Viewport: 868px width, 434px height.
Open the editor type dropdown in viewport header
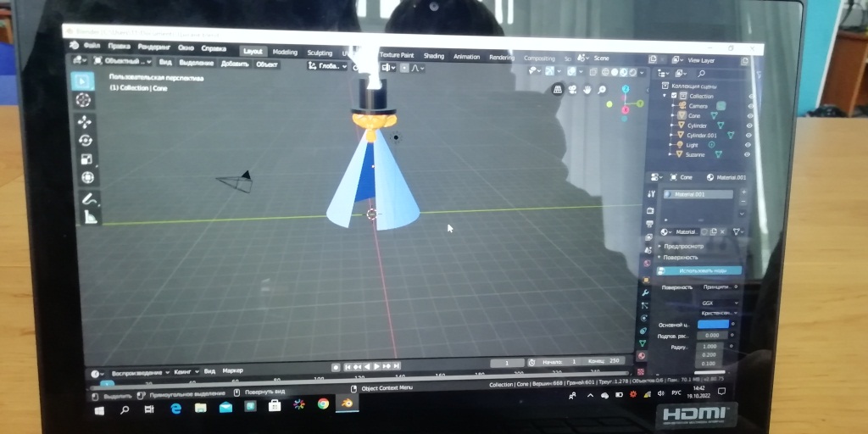click(x=80, y=60)
